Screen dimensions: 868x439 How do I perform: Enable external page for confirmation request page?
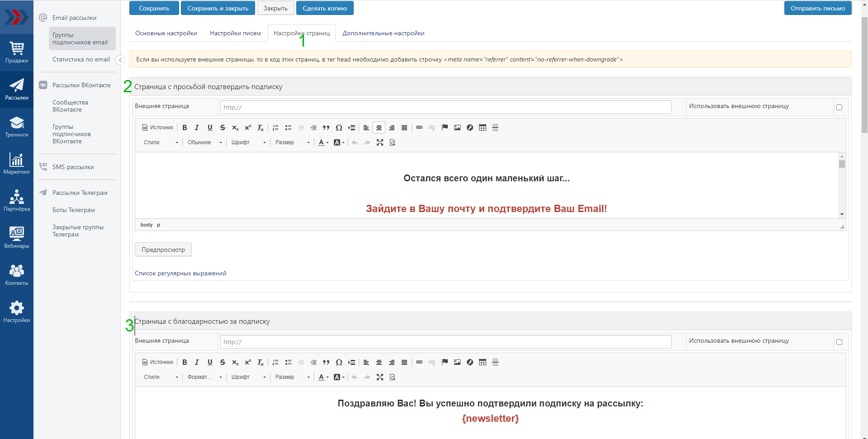point(839,108)
